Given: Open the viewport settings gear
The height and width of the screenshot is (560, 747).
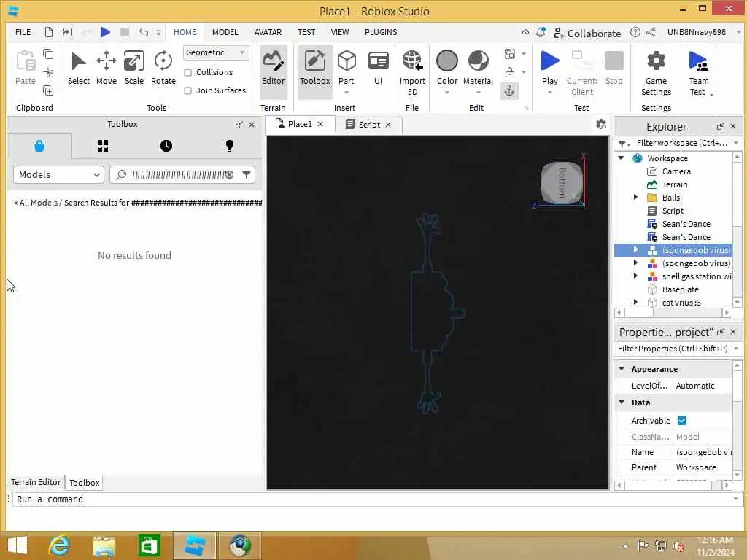Looking at the screenshot, I should [601, 124].
